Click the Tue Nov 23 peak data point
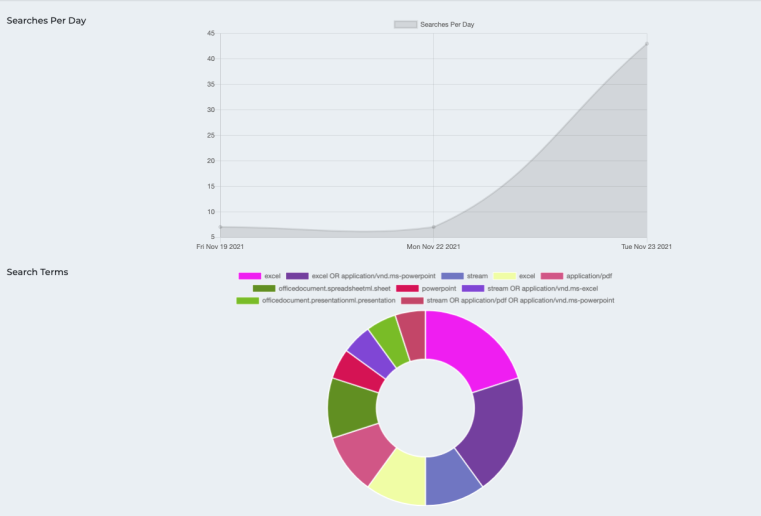Viewport: 761px width, 516px height. click(646, 43)
